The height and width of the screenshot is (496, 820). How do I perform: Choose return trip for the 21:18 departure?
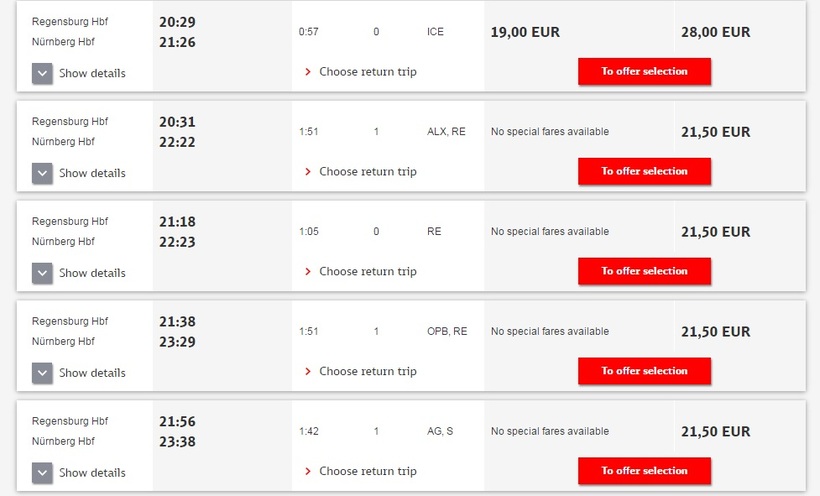[367, 272]
